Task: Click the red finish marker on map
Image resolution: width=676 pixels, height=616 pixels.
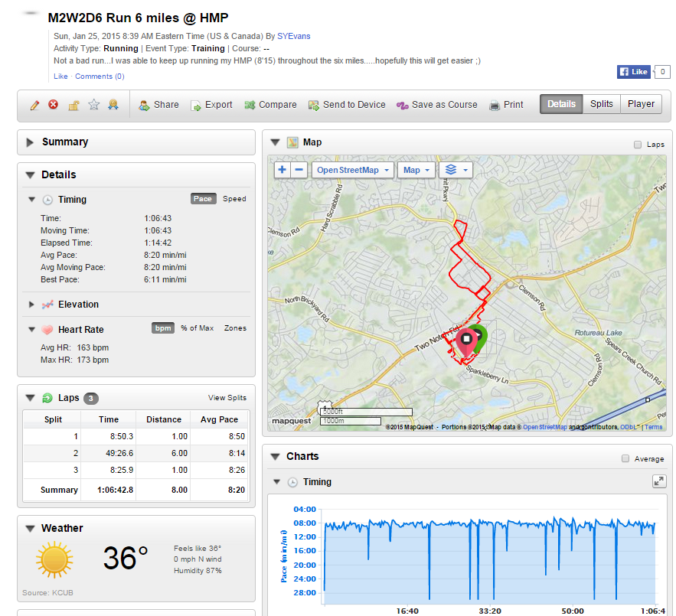Action: (x=465, y=340)
